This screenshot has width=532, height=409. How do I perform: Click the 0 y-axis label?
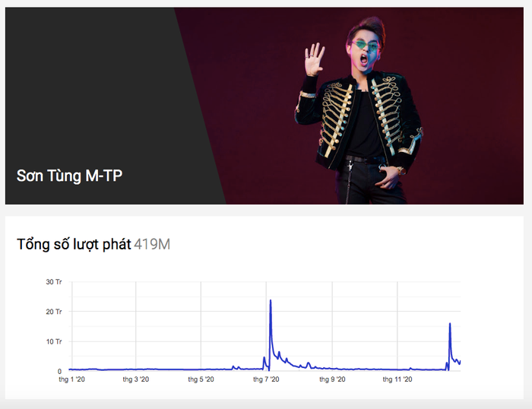(x=59, y=371)
